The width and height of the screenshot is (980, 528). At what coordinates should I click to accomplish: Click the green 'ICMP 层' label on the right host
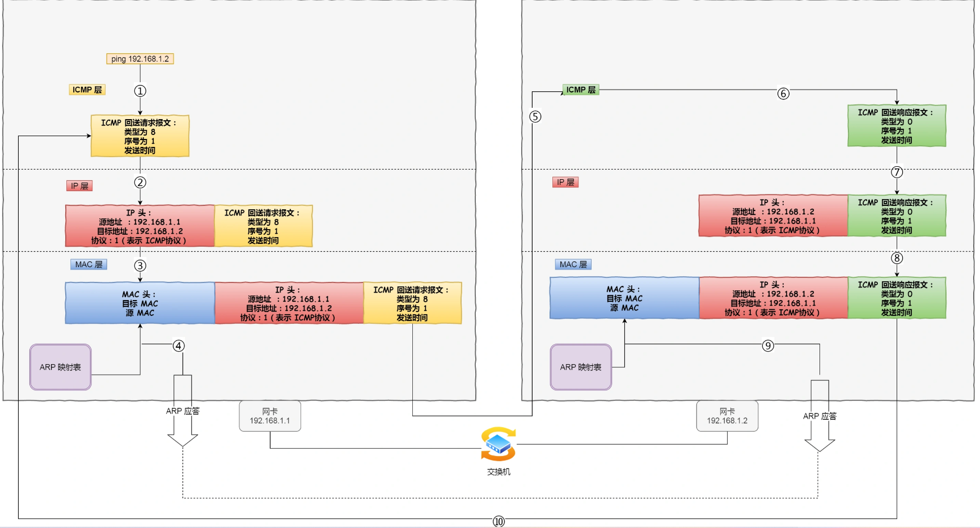point(581,90)
